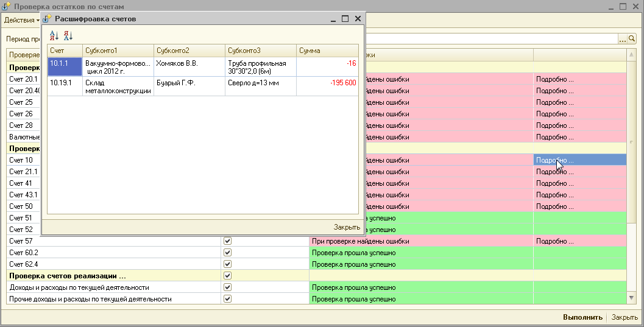Minimize the Расшифровка счетов dialog

pyautogui.click(x=333, y=19)
